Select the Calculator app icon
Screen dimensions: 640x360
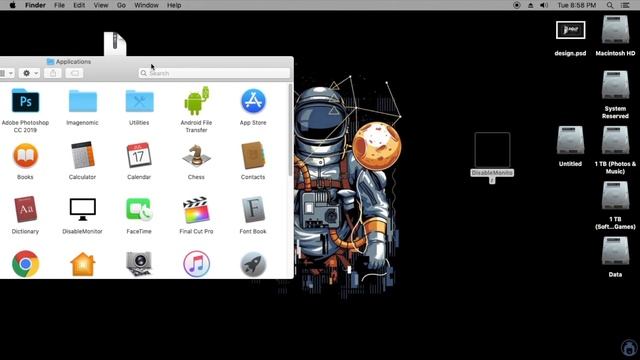82,155
